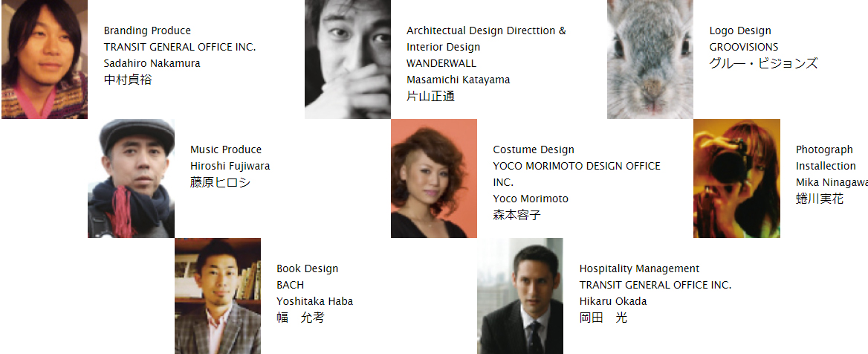Viewport: 868px width, 354px height.
Task: Click Hiroshi Fujiwara's photo with cap
Action: [x=132, y=178]
